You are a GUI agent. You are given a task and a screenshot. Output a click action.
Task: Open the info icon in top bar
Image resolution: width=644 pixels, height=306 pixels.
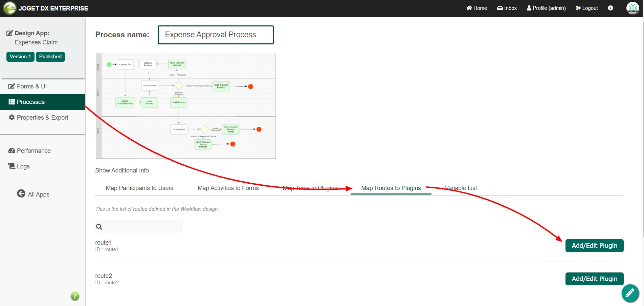(610, 8)
